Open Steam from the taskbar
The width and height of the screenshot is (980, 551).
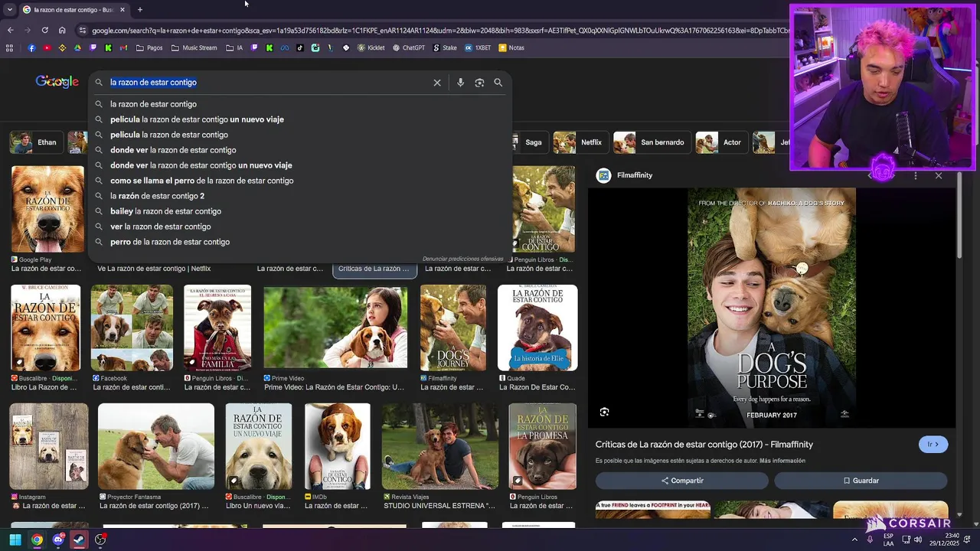pyautogui.click(x=79, y=540)
